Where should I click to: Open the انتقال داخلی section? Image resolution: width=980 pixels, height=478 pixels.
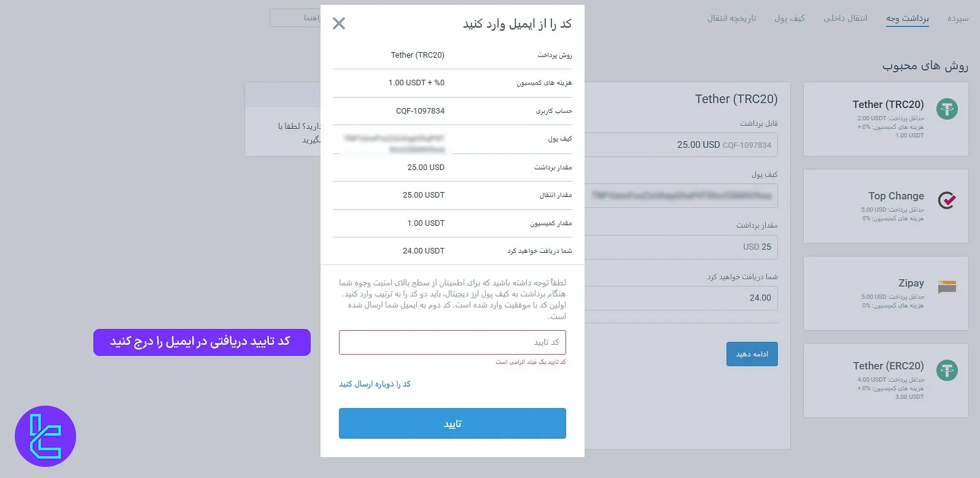pos(846,18)
